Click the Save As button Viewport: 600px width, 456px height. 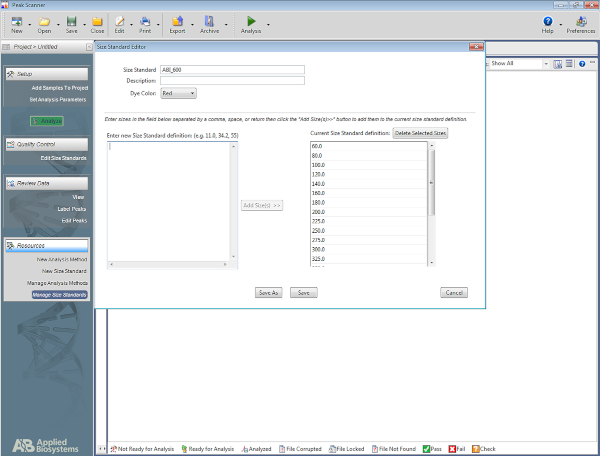point(268,293)
